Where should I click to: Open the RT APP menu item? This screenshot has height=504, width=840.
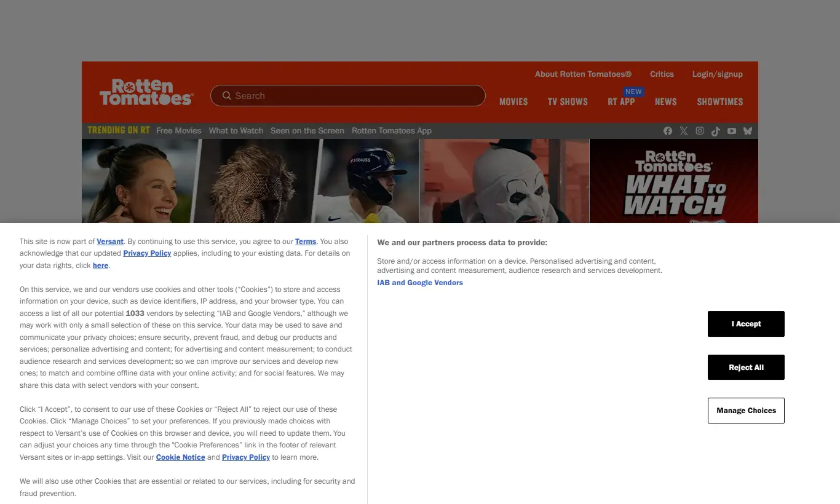(621, 102)
